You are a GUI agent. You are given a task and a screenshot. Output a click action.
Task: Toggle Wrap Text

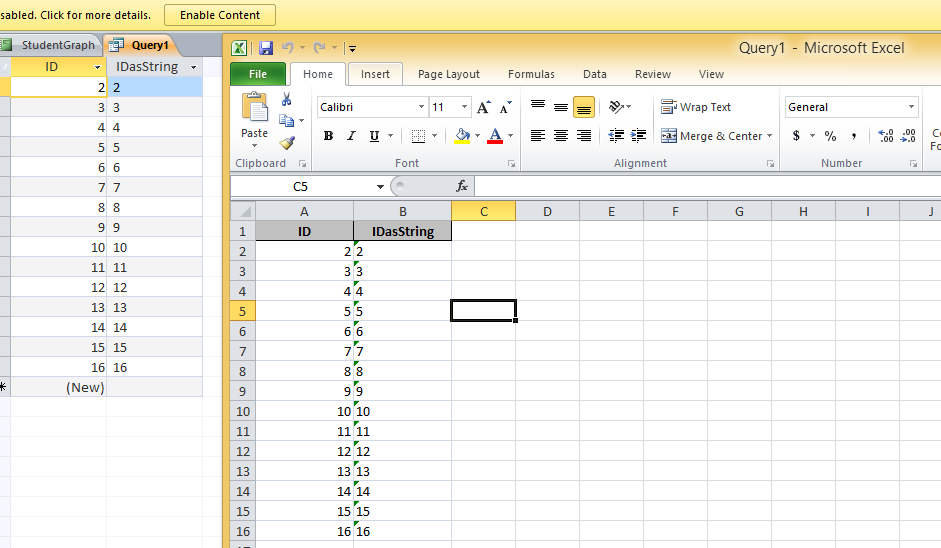point(696,107)
